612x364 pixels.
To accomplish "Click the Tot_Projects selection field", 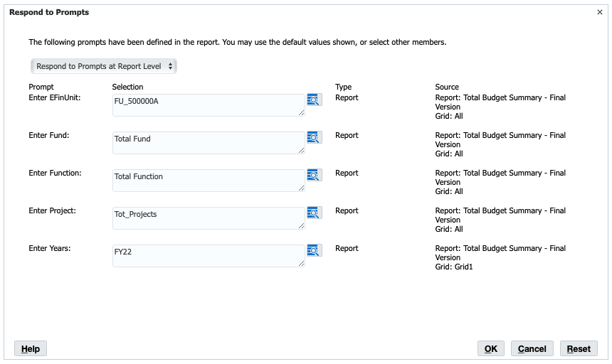I will point(209,218).
